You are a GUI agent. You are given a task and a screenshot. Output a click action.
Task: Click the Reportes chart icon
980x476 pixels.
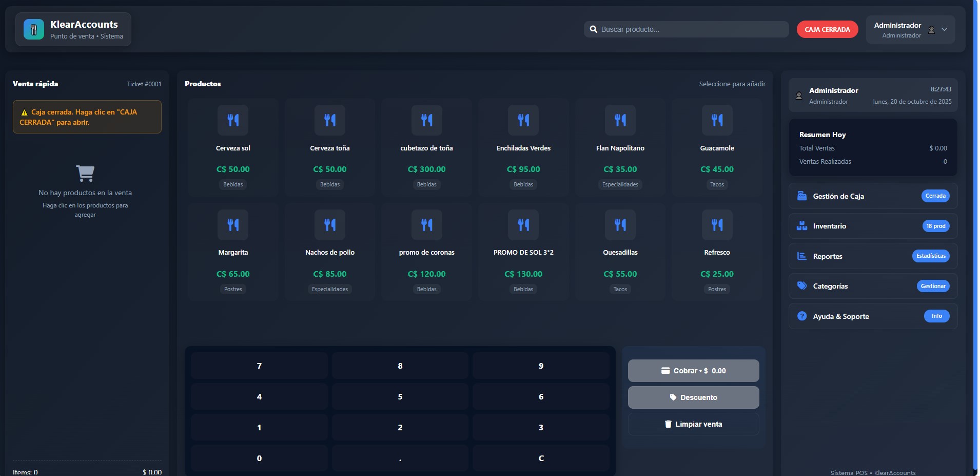801,256
